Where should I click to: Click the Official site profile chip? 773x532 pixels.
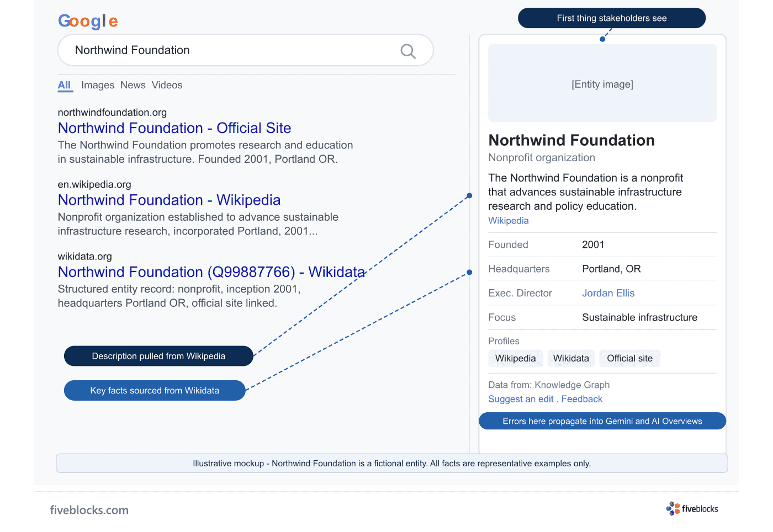pyautogui.click(x=630, y=358)
